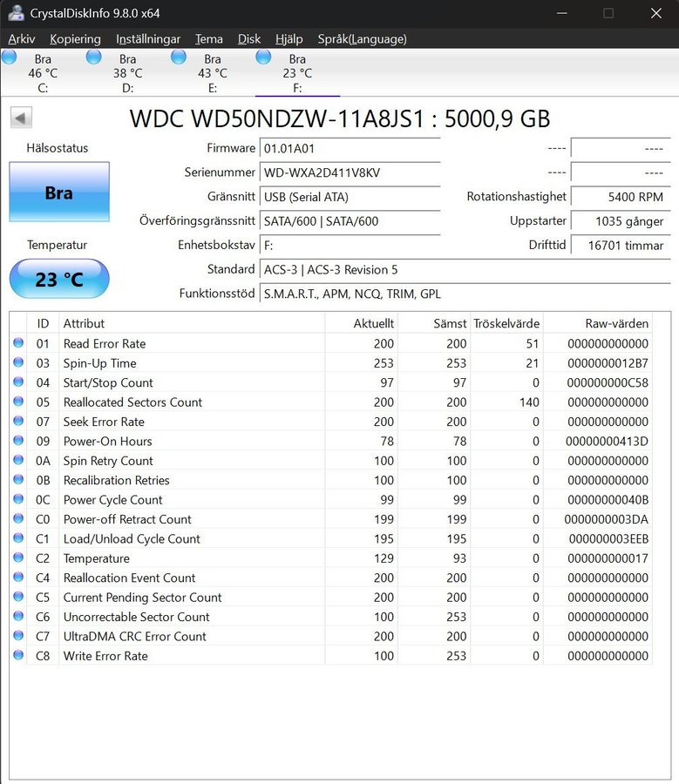679x784 pixels.
Task: Click the blue Bra health status button
Action: [59, 192]
